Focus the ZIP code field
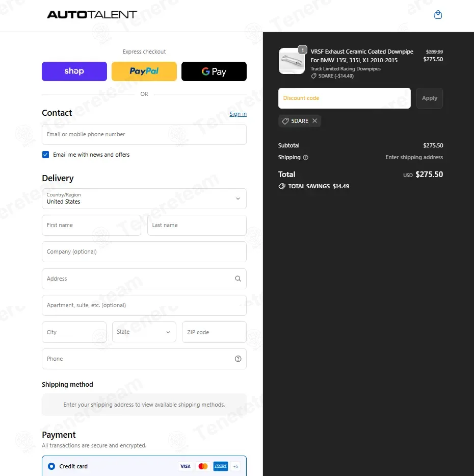This screenshot has width=474, height=476. click(x=214, y=332)
